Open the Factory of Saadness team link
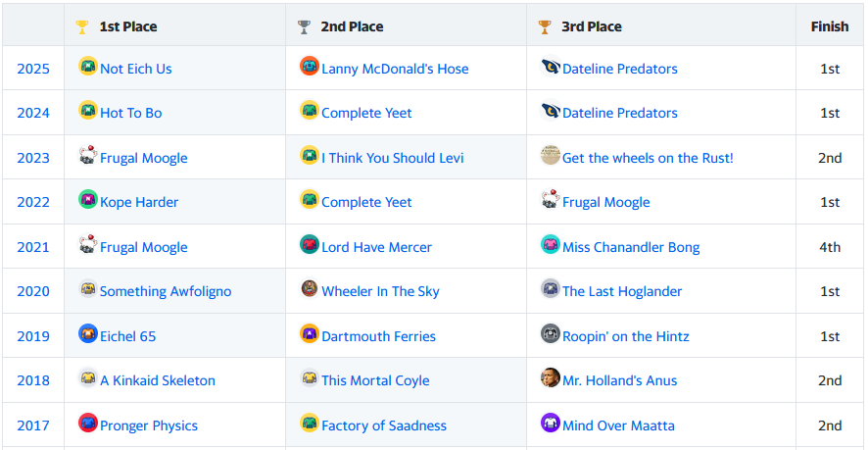This screenshot has width=868, height=450. point(384,425)
